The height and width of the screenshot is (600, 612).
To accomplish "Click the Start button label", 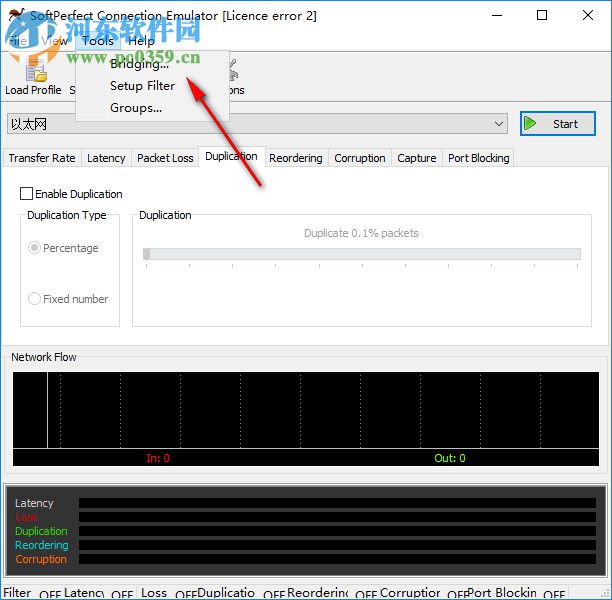I will [565, 124].
